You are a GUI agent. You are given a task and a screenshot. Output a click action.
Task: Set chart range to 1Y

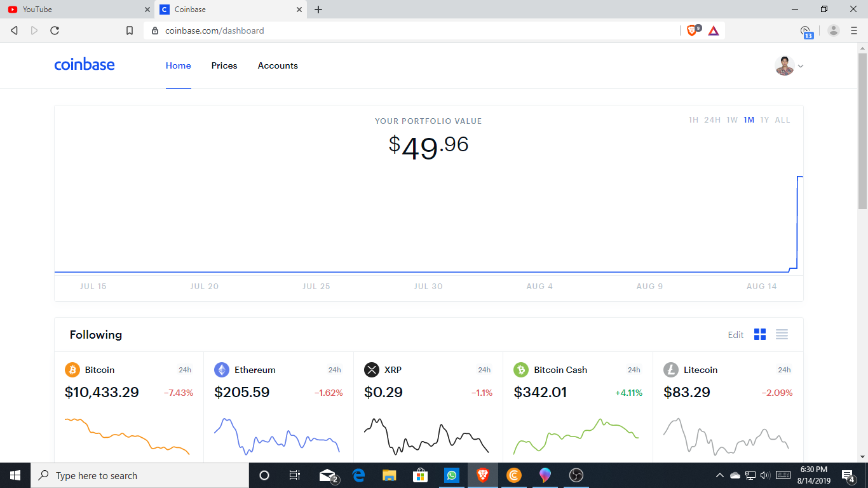coord(764,120)
